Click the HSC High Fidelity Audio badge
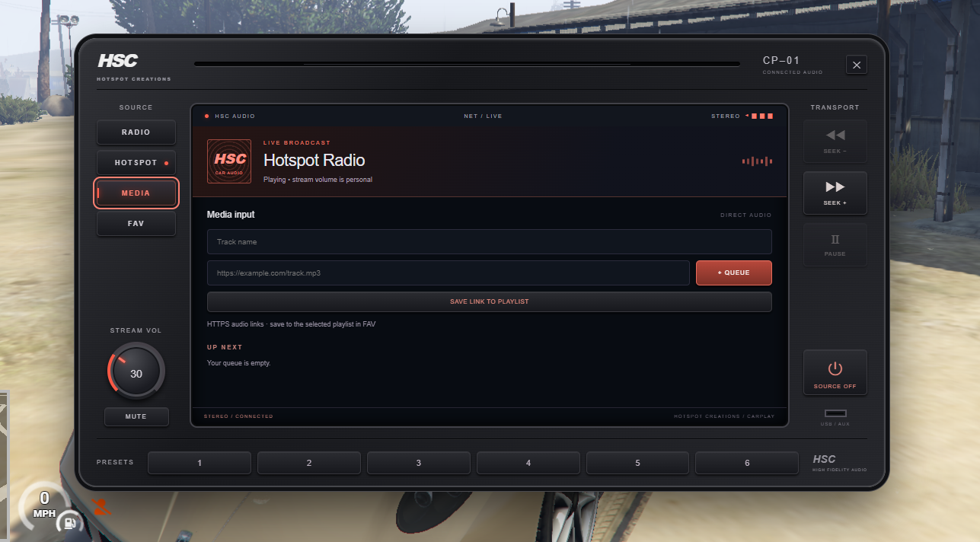The height and width of the screenshot is (542, 980). click(x=839, y=463)
